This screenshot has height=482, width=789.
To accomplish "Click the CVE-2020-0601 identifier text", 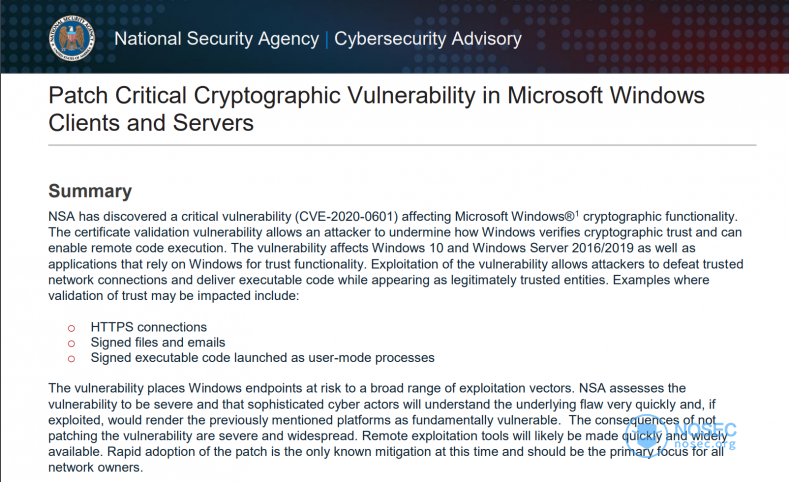I will tap(346, 216).
